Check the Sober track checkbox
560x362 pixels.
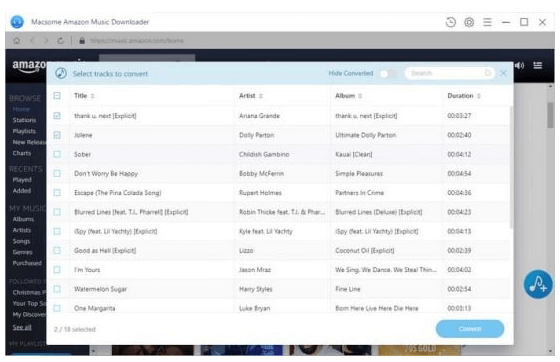57,154
